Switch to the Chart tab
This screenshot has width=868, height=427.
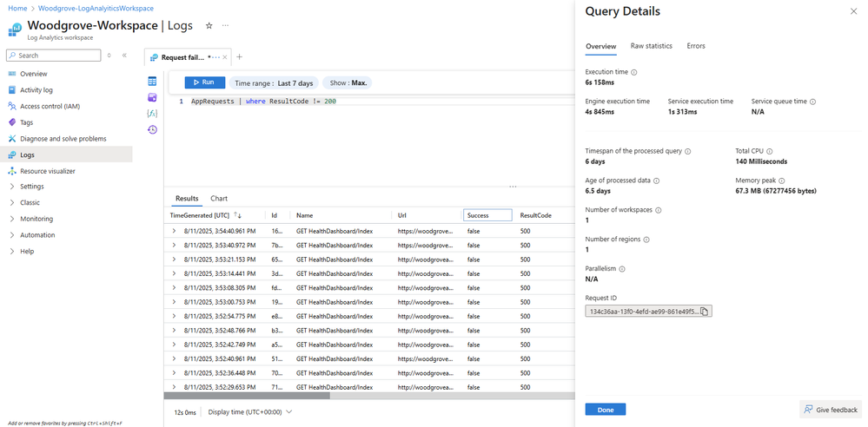click(219, 199)
